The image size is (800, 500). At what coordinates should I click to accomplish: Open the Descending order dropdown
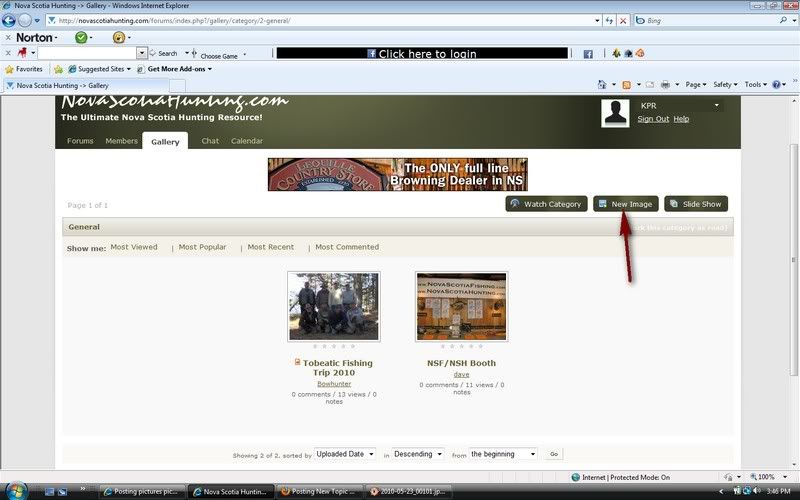tap(418, 454)
